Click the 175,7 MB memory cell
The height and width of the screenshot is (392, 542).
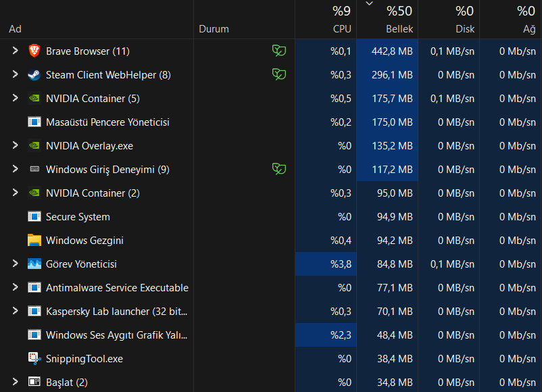pos(387,99)
